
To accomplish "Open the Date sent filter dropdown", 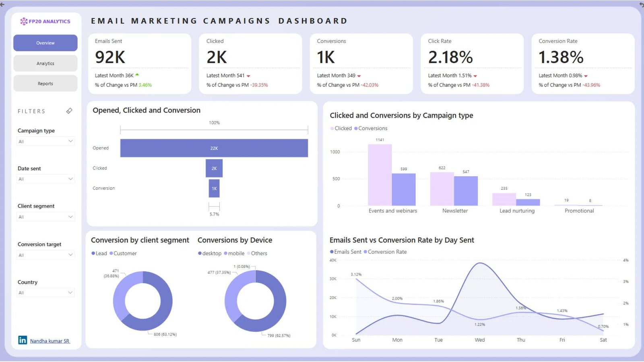I will point(45,179).
